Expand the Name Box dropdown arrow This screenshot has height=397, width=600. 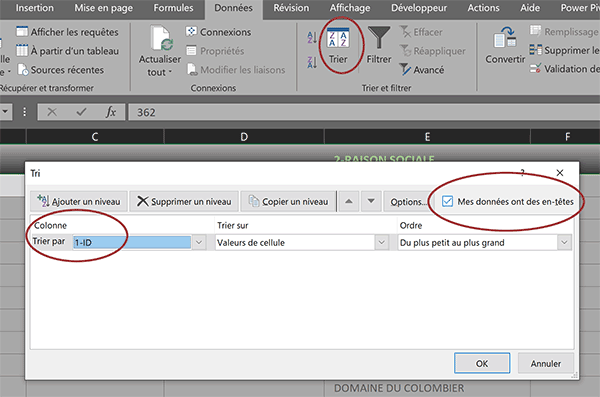pyautogui.click(x=5, y=112)
